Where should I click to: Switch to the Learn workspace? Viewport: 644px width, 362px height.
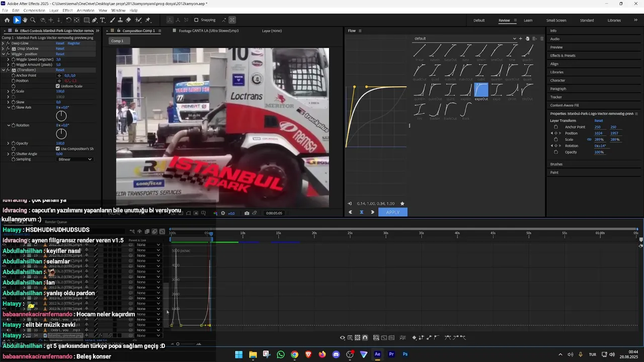(x=528, y=21)
